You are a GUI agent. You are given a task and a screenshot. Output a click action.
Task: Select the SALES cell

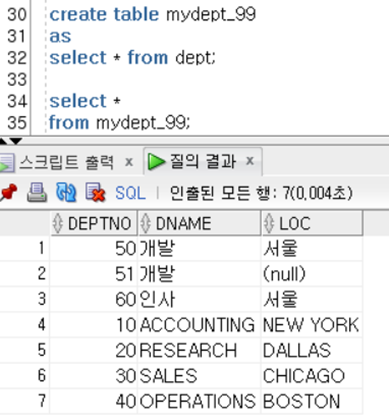tap(199, 376)
